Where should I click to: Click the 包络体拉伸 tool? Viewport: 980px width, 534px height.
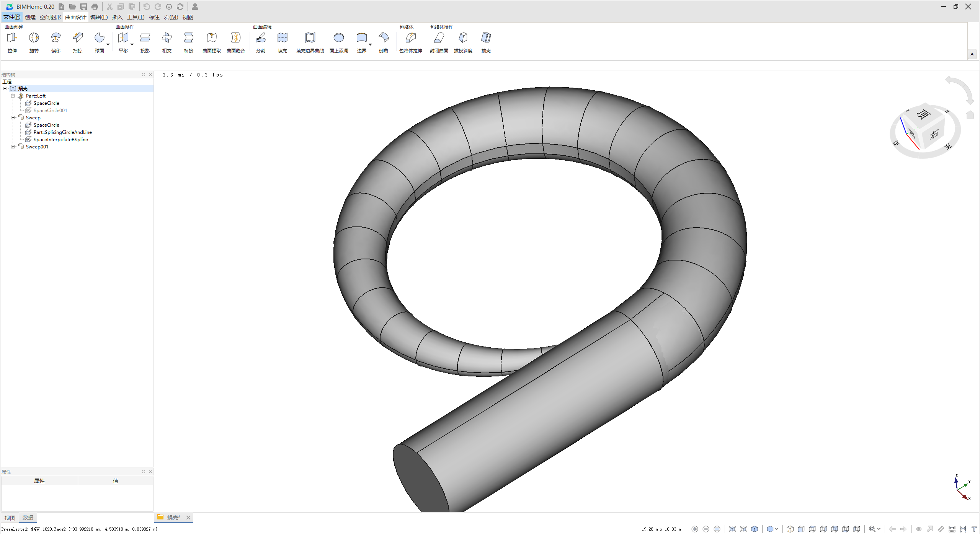click(x=411, y=42)
